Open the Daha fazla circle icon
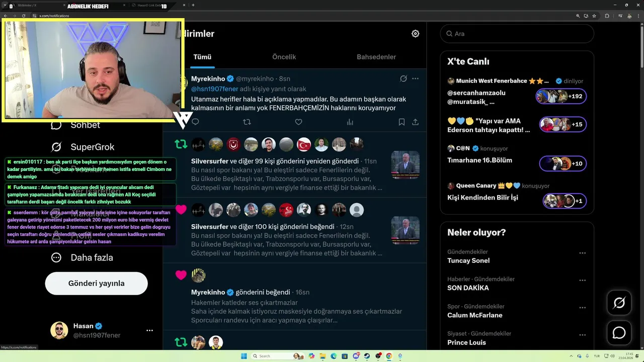644x362 pixels. (56, 257)
